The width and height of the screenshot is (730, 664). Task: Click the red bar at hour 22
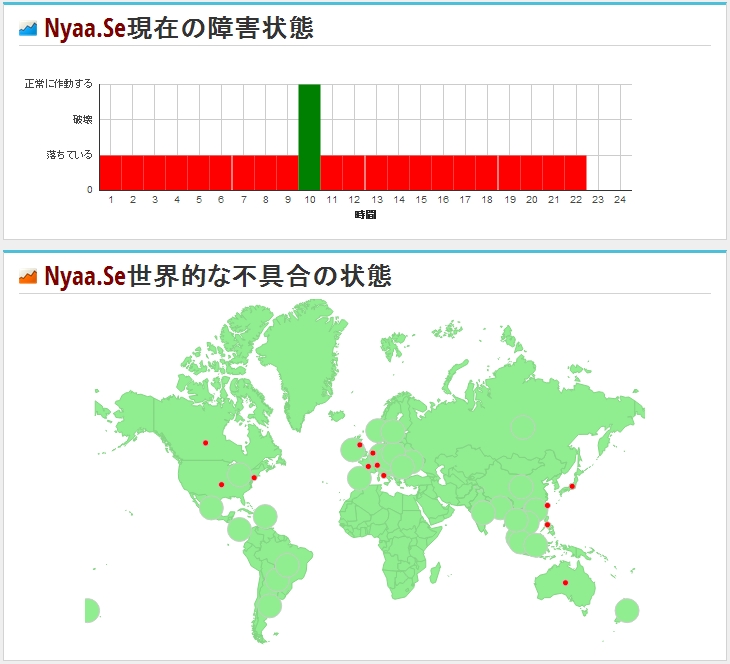pyautogui.click(x=575, y=173)
